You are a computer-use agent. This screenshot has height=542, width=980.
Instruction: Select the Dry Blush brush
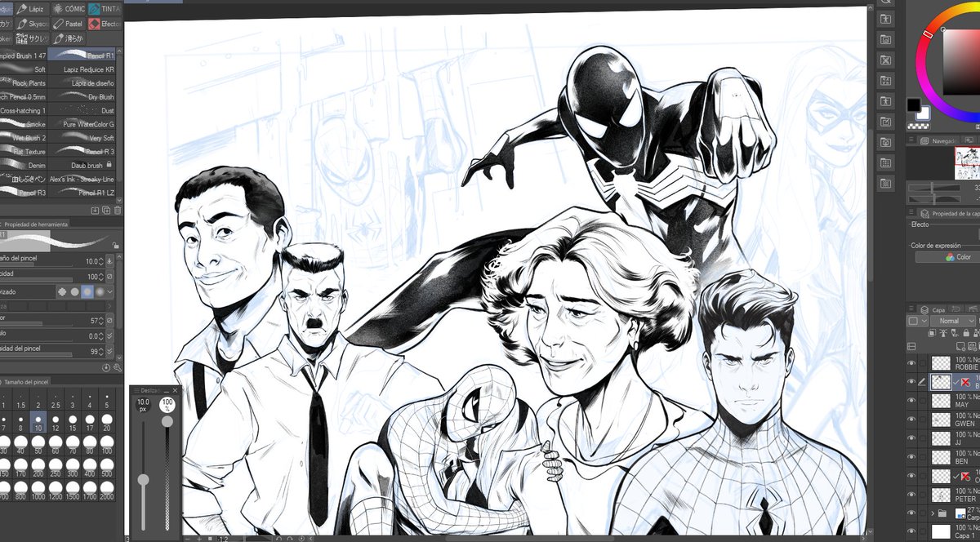82,96
